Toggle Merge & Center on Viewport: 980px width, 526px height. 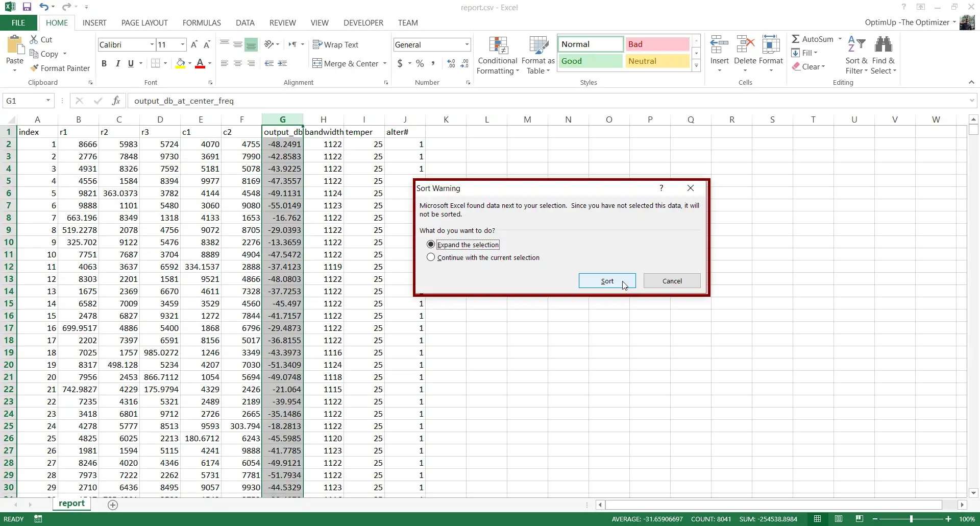tap(345, 63)
